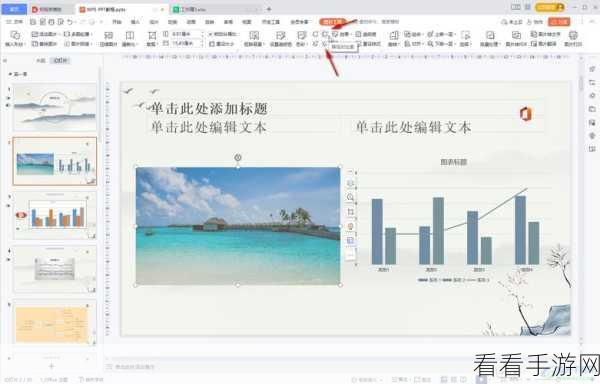Click the yellow member login button

pyautogui.click(x=550, y=7)
